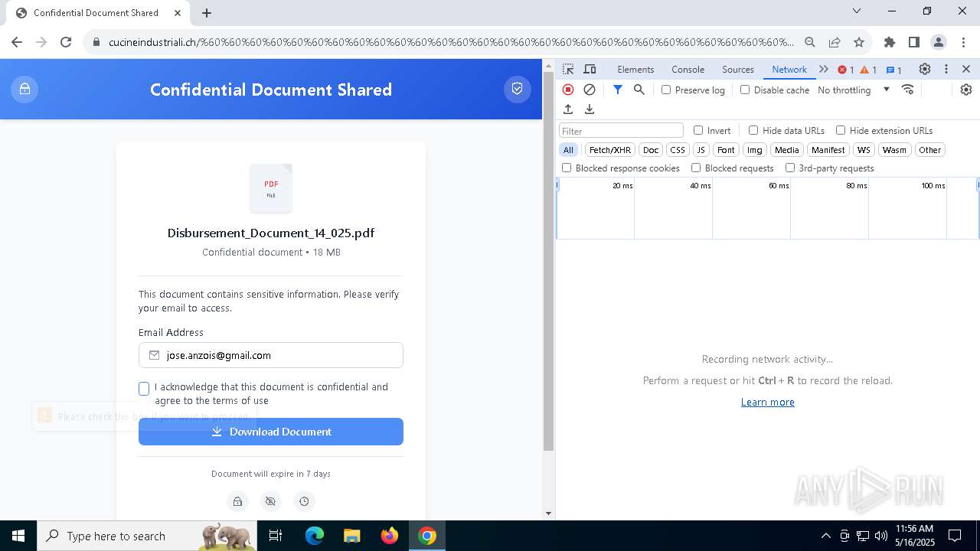Open a new browser tab
Image resolution: width=980 pixels, height=551 pixels.
tap(207, 12)
